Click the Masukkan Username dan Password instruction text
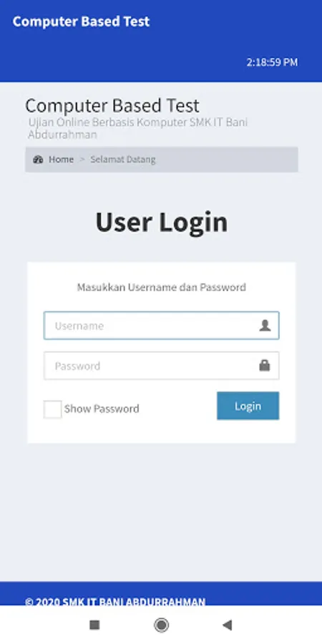Viewport: 322px width, 644px height. (x=162, y=287)
